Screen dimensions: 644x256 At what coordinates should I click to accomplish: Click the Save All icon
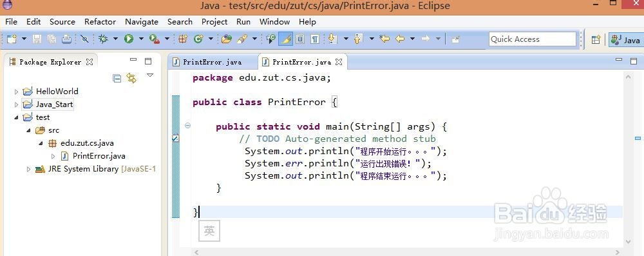(x=52, y=39)
